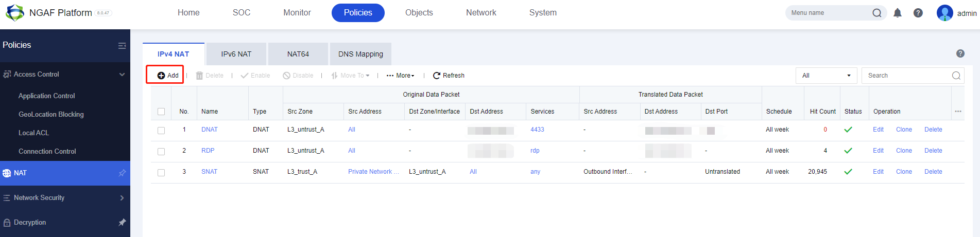Collapse sidebar using Policies menu icon
Screen dimensions: 980x237
122,46
